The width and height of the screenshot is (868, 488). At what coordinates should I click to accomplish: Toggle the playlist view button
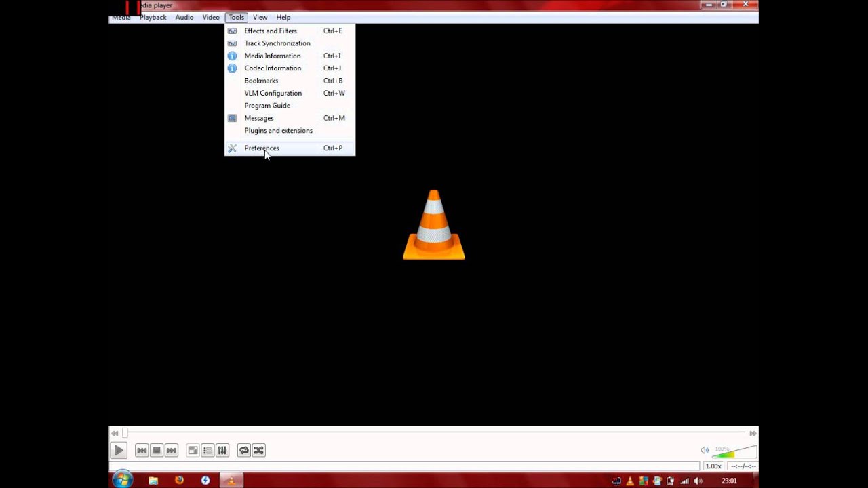point(208,450)
